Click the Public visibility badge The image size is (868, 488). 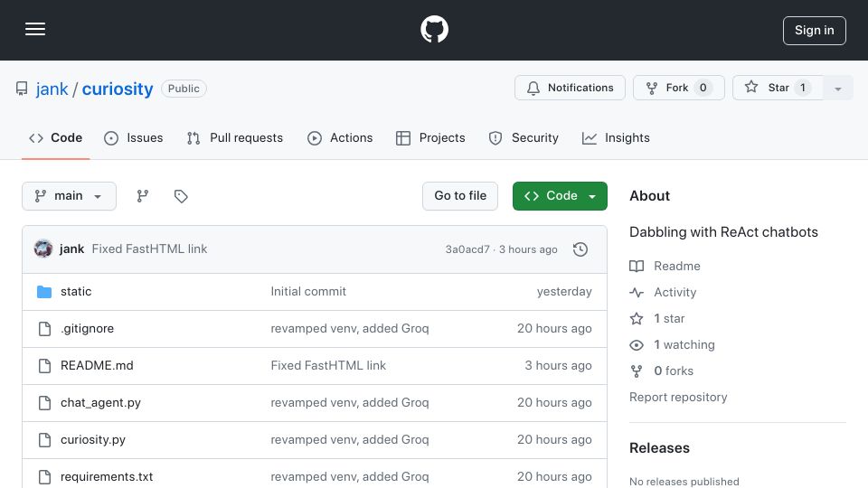(x=184, y=89)
